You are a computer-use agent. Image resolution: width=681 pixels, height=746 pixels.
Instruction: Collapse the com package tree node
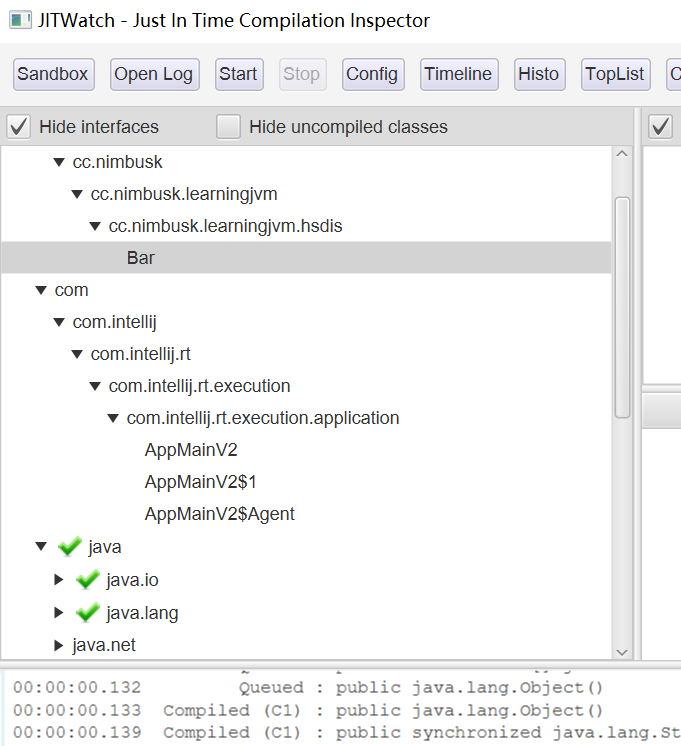[41, 290]
